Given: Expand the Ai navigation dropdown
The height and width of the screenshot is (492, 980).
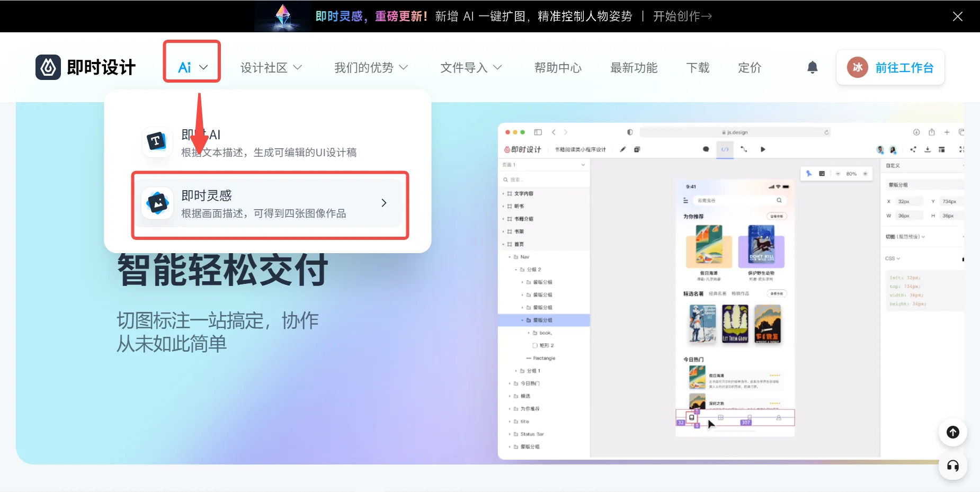Looking at the screenshot, I should click(x=191, y=67).
